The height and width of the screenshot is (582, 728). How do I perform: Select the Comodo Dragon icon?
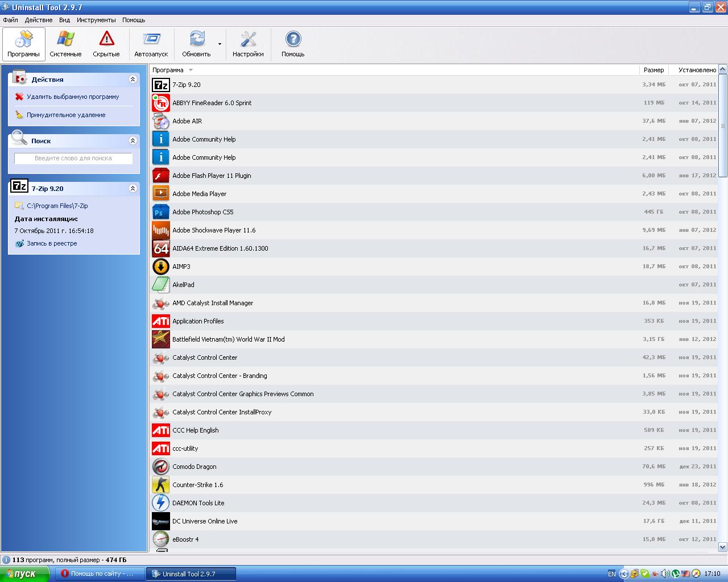161,467
